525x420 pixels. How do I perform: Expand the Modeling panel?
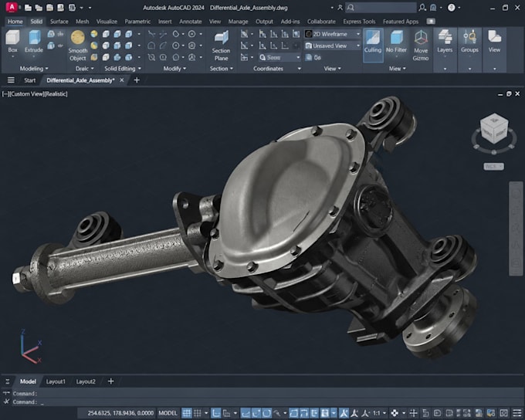[x=34, y=68]
